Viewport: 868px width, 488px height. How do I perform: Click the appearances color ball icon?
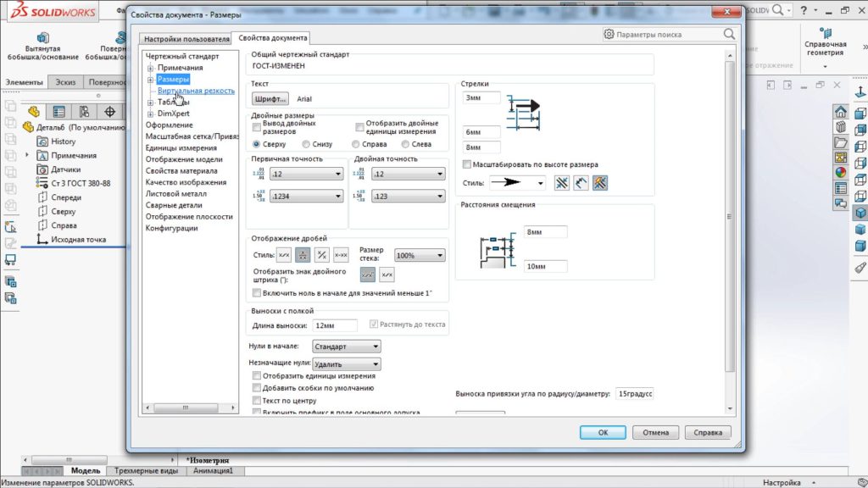[840, 173]
